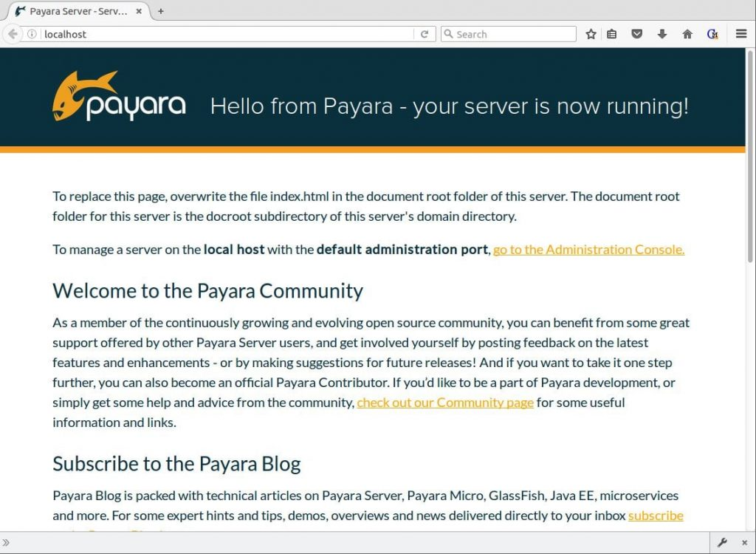
Task: Click the Payara fish logo
Action: [119, 96]
